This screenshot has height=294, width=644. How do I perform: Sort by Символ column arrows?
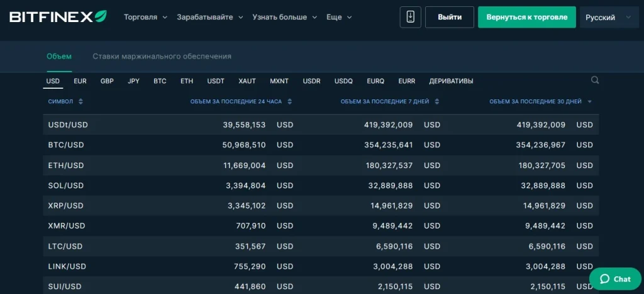[80, 101]
